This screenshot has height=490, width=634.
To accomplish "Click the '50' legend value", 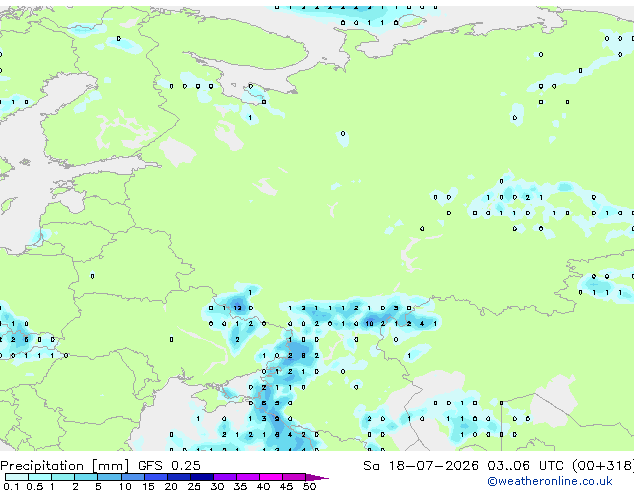I will 309,486.
